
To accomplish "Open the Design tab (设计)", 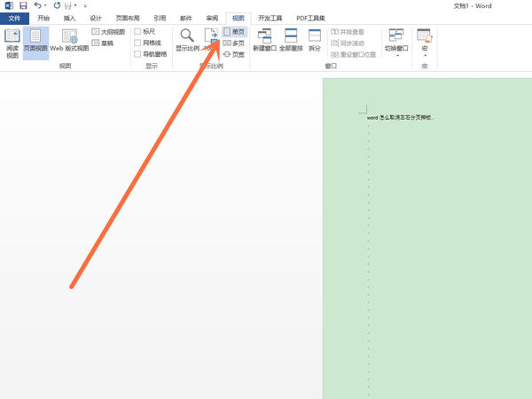I will tap(96, 18).
